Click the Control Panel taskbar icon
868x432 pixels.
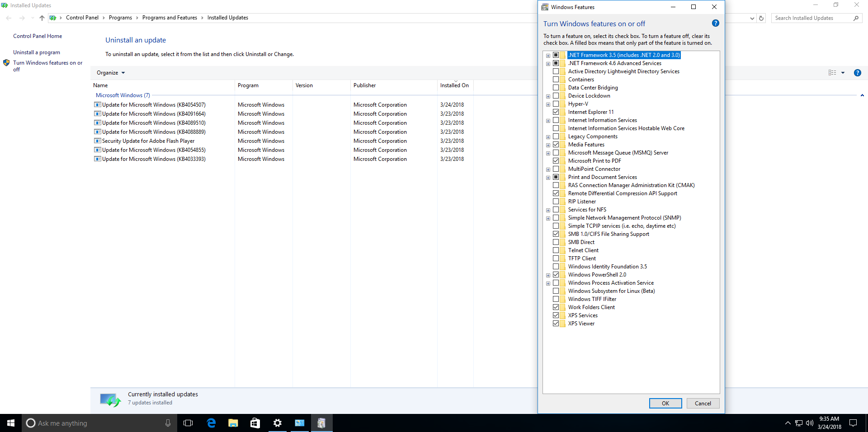click(300, 423)
